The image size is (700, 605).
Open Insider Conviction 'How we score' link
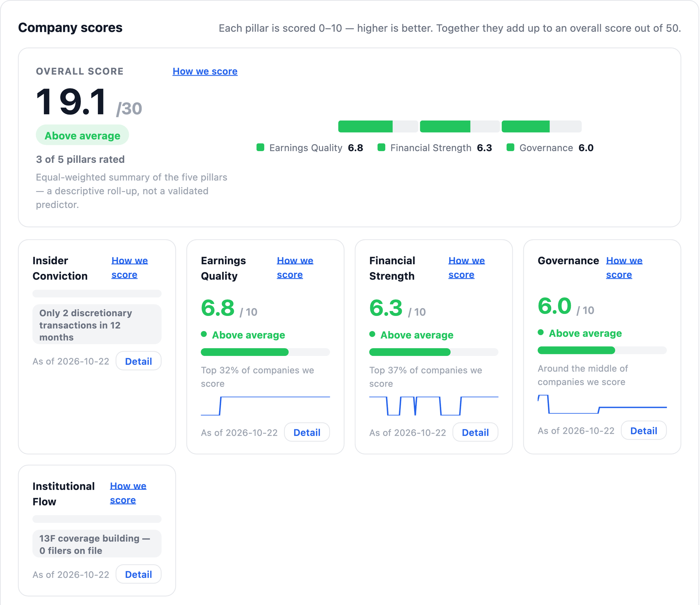click(x=129, y=267)
